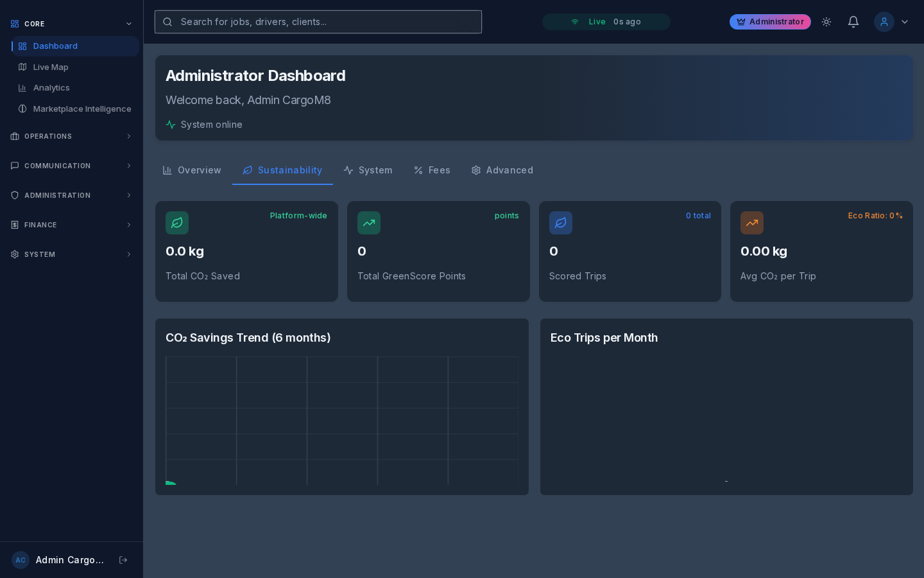Click the notification bell icon
The image size is (924, 578).
point(853,22)
